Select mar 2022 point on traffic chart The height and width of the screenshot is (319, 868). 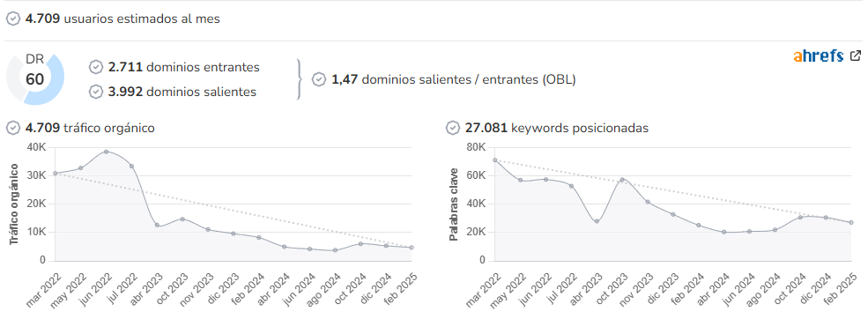click(x=55, y=174)
